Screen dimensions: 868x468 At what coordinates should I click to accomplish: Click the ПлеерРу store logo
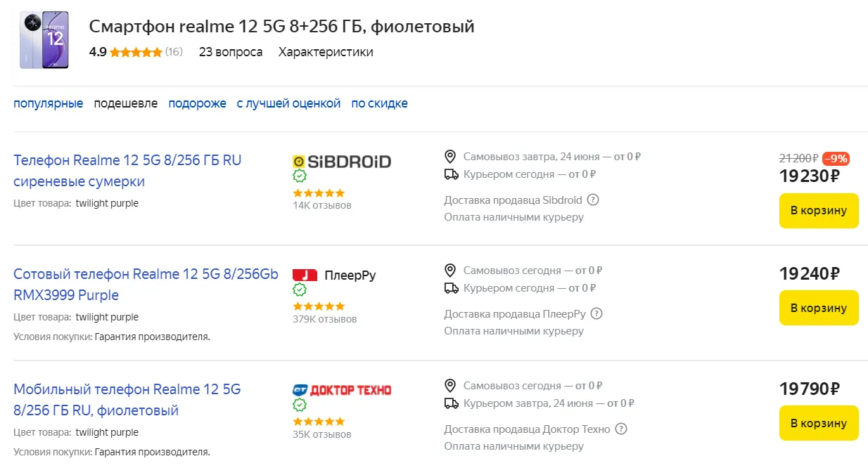click(334, 275)
